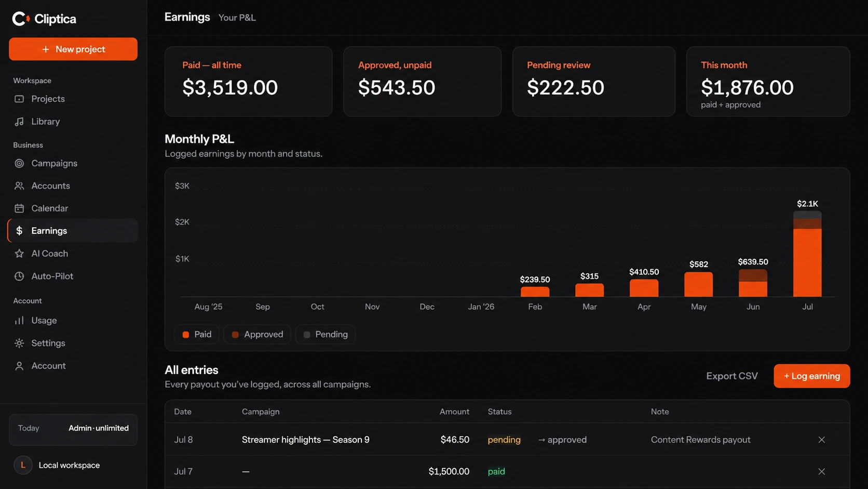Click the Date column header
Screen dimensions: 868x489
tap(183, 412)
